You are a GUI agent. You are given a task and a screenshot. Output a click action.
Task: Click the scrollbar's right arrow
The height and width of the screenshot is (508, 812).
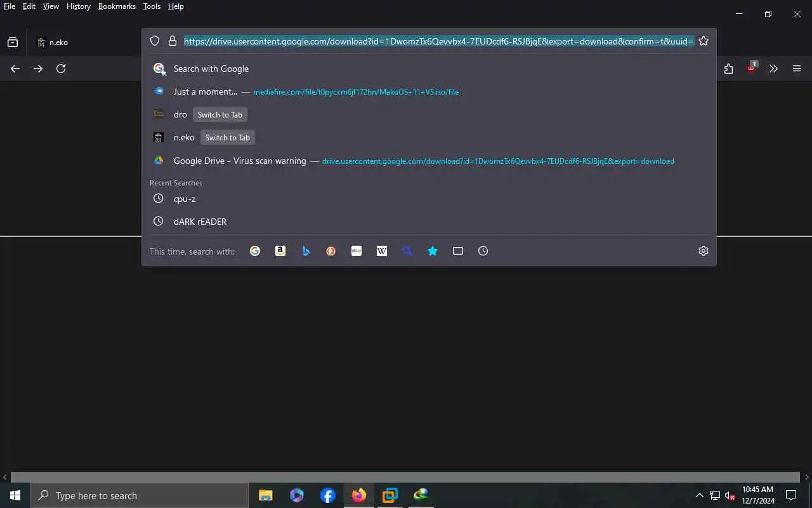coord(807,477)
